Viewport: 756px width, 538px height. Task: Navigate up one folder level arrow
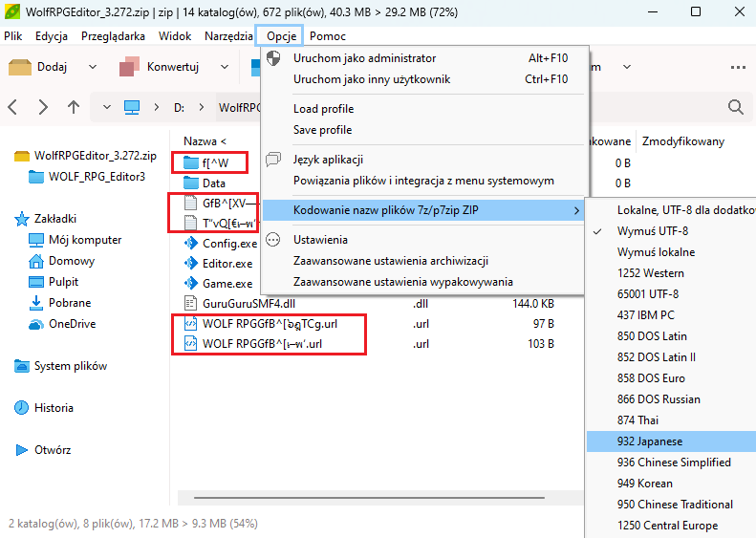pyautogui.click(x=74, y=107)
